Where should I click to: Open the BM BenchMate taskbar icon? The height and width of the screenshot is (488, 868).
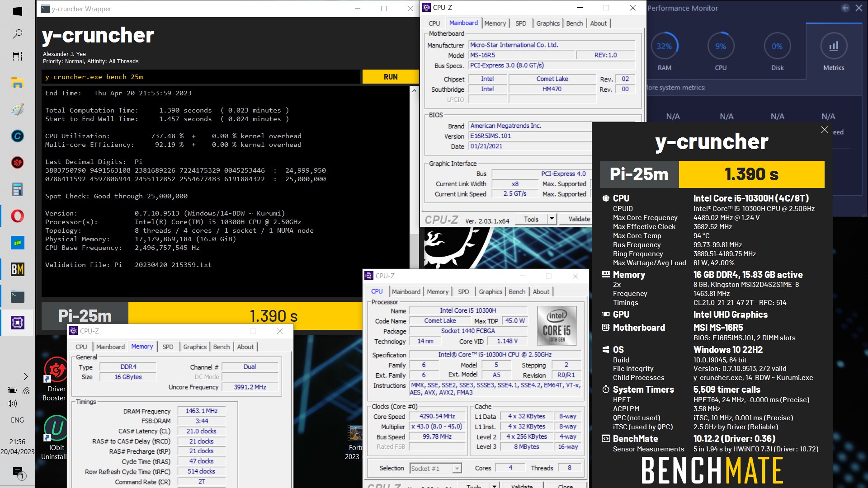(x=18, y=270)
